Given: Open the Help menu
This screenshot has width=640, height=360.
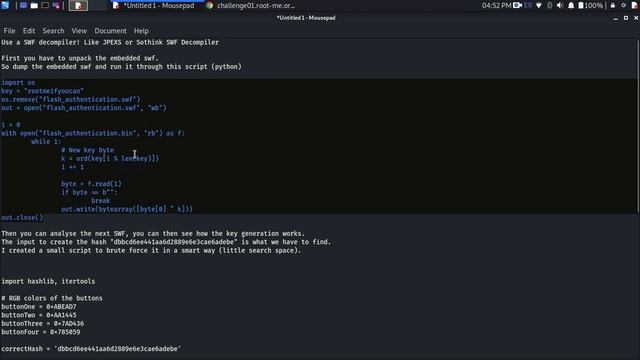Looking at the screenshot, I should pos(141,31).
